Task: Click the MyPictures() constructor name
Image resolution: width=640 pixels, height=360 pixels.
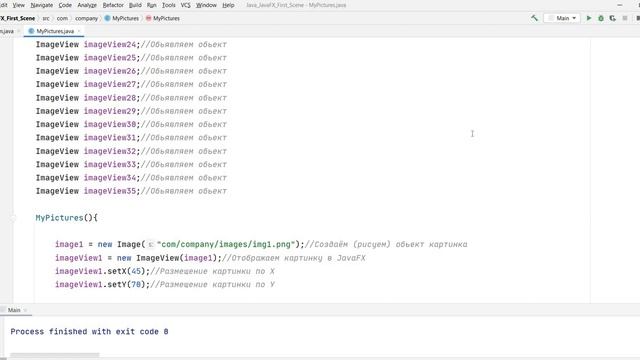Action: pos(59,218)
